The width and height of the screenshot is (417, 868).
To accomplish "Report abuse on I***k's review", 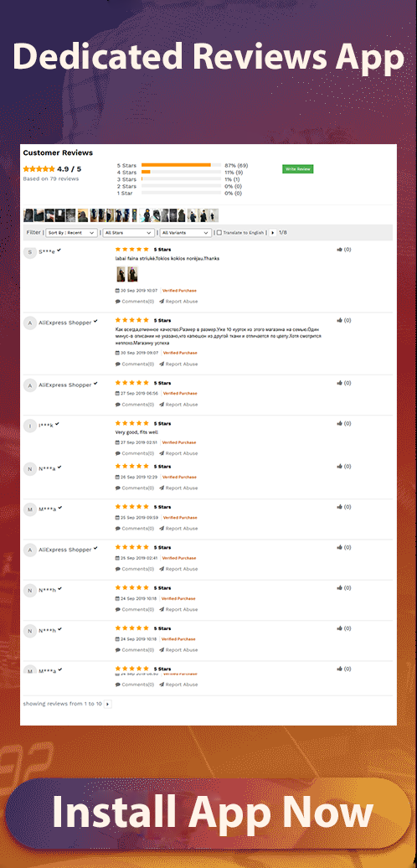I will pos(178,453).
